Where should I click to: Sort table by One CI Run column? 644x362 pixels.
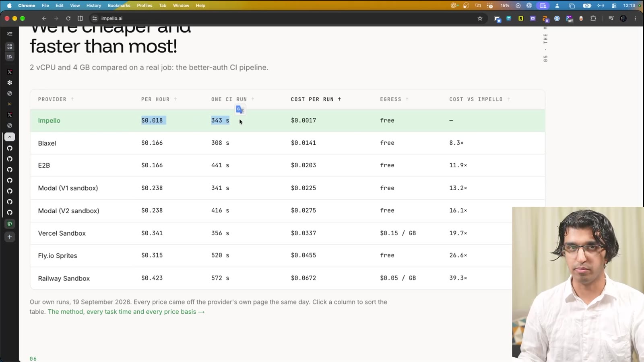click(233, 99)
